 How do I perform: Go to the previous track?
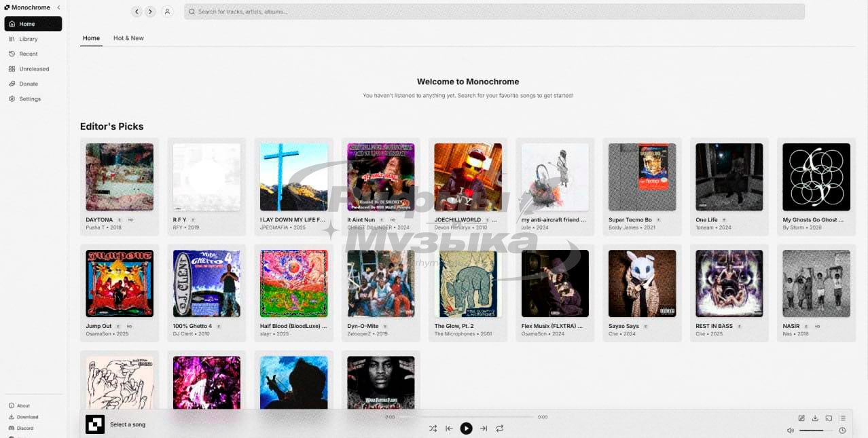click(449, 428)
